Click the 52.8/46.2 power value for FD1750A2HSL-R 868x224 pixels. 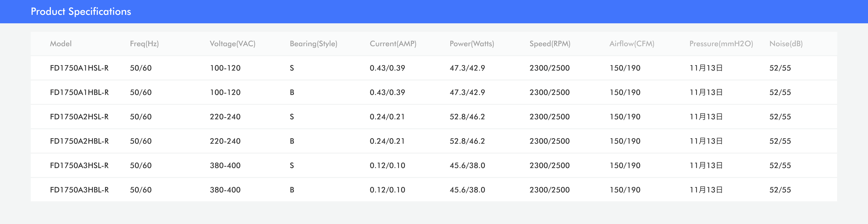(x=467, y=117)
